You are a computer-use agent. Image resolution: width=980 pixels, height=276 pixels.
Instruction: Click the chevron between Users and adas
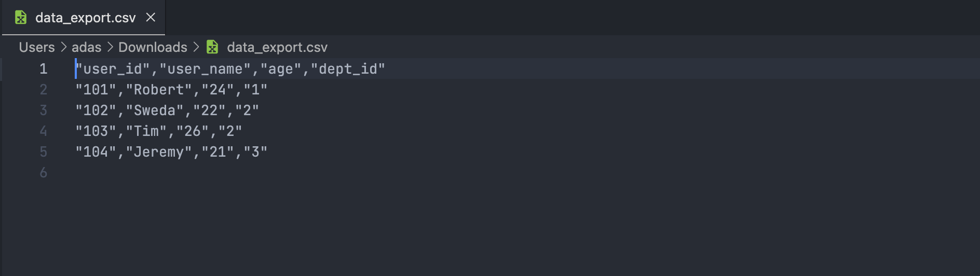tap(63, 47)
